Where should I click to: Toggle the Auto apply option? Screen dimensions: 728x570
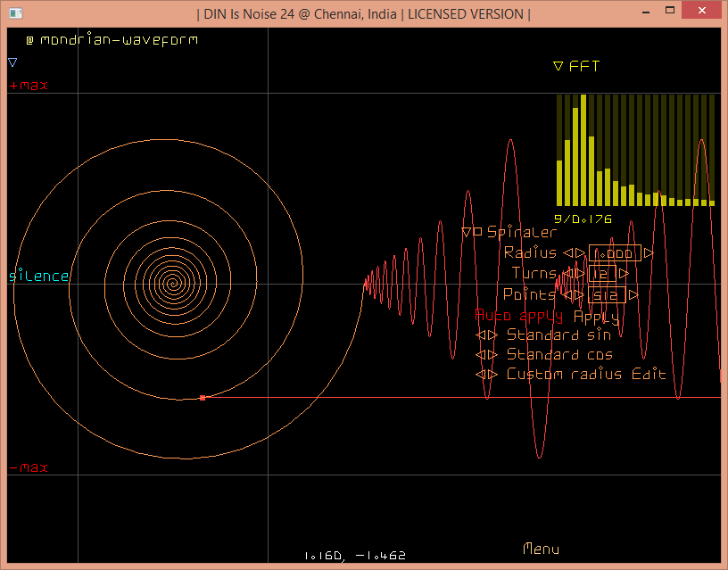[518, 316]
